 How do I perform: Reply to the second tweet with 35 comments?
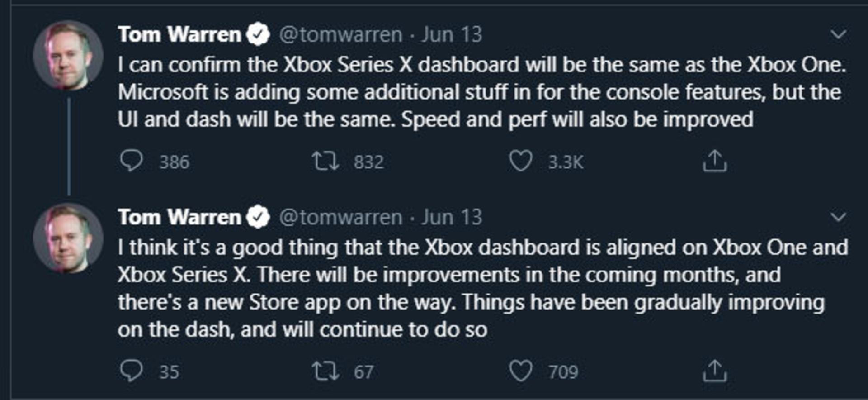(x=132, y=371)
